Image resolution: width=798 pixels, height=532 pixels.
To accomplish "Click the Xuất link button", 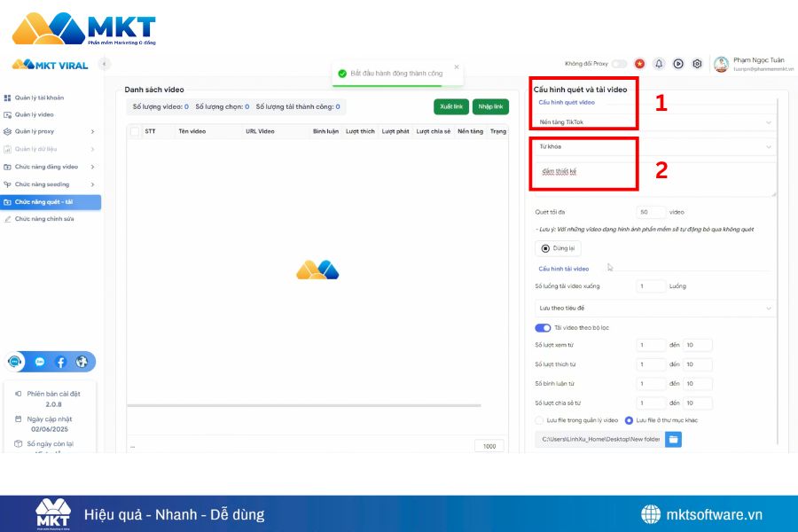I will (x=451, y=106).
